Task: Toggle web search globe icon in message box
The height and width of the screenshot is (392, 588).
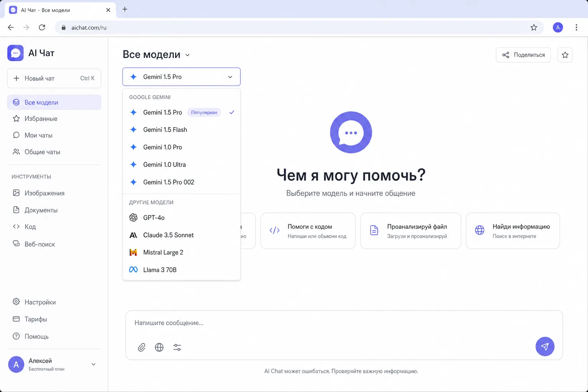Action: (x=159, y=347)
